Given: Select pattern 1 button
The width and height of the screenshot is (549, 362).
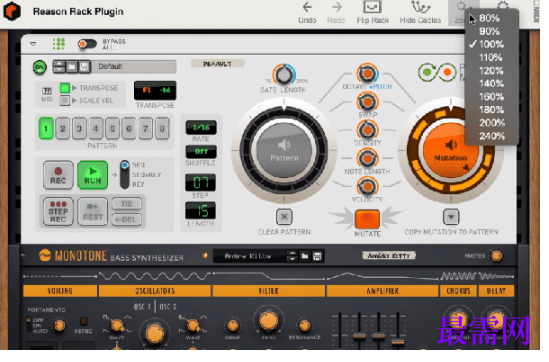Looking at the screenshot, I should pyautogui.click(x=46, y=129).
